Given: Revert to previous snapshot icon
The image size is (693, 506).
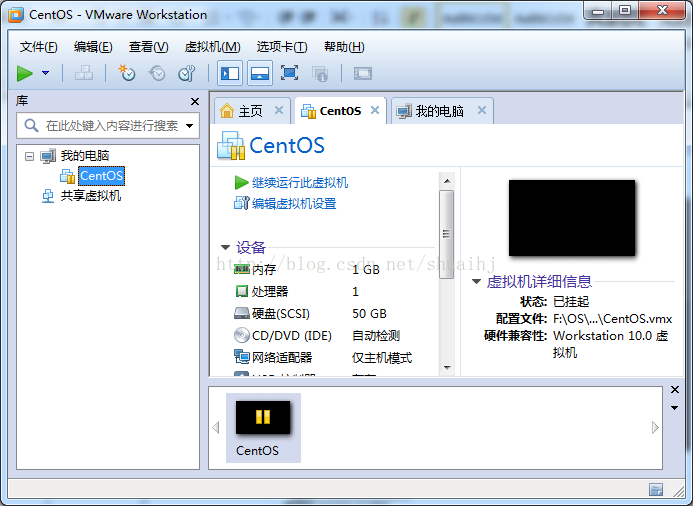Looking at the screenshot, I should click(x=157, y=73).
